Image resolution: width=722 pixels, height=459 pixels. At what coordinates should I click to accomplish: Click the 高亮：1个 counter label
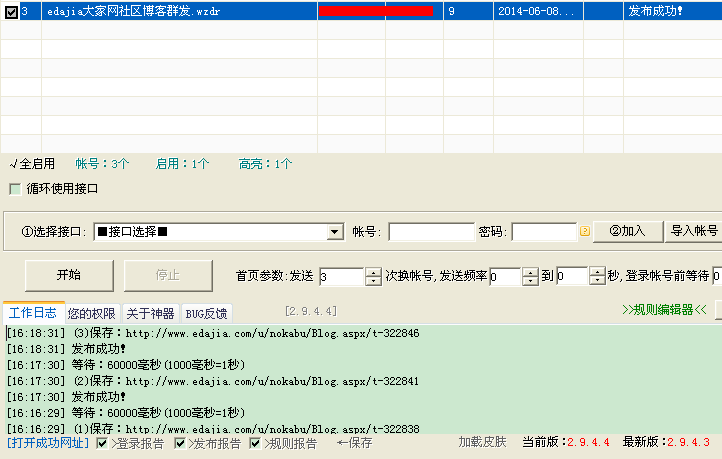[265, 164]
